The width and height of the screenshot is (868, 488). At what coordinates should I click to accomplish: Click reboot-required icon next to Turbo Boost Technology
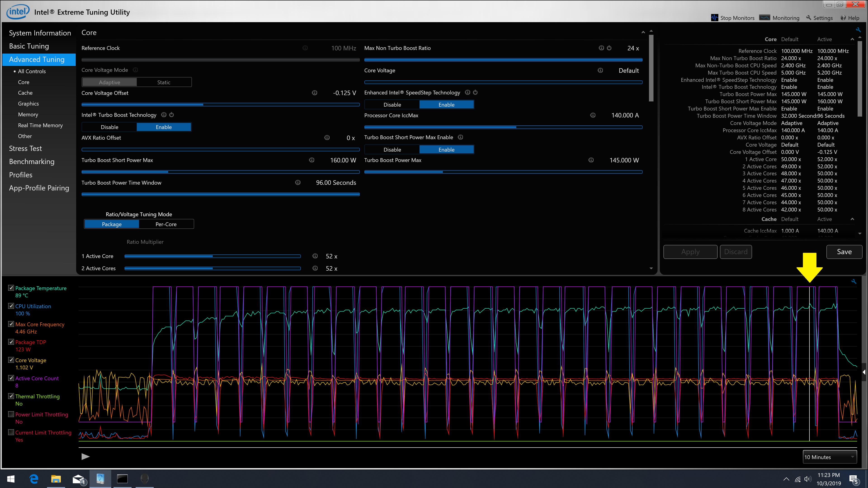pyautogui.click(x=172, y=115)
